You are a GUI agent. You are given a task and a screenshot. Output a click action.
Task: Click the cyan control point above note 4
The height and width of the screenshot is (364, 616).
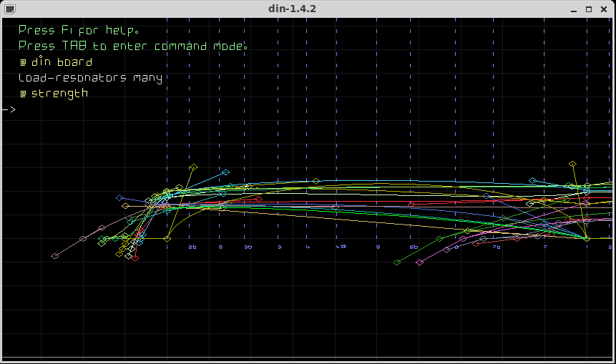(x=316, y=181)
